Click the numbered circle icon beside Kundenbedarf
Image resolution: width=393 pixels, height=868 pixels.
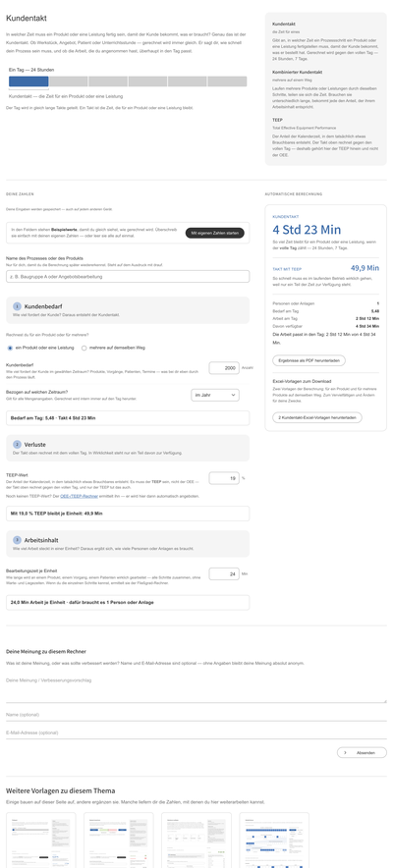[x=17, y=306]
